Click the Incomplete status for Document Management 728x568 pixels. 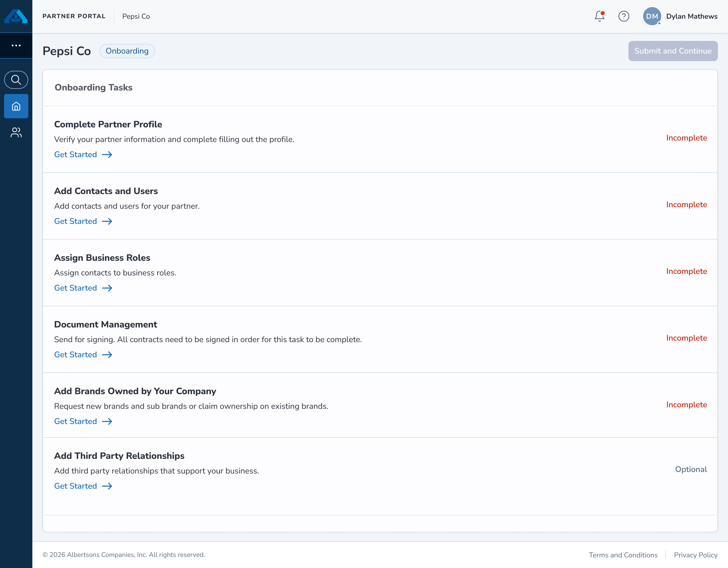[x=686, y=338]
